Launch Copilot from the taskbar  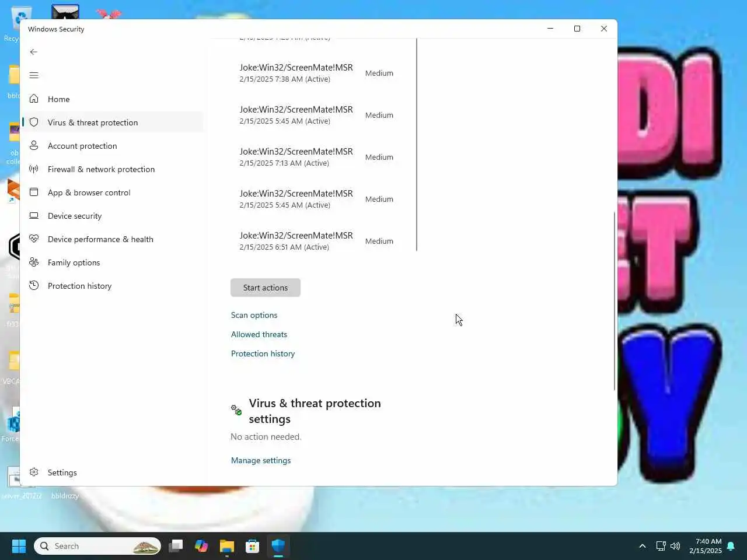point(201,546)
